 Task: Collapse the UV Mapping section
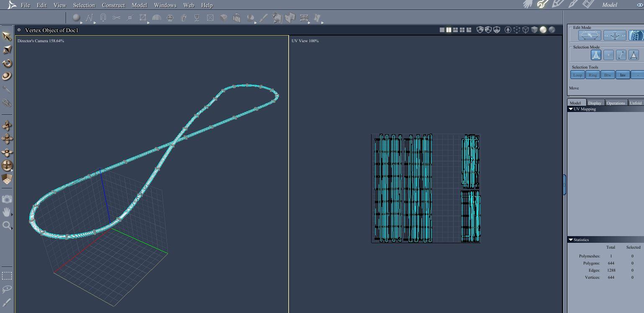[x=570, y=109]
